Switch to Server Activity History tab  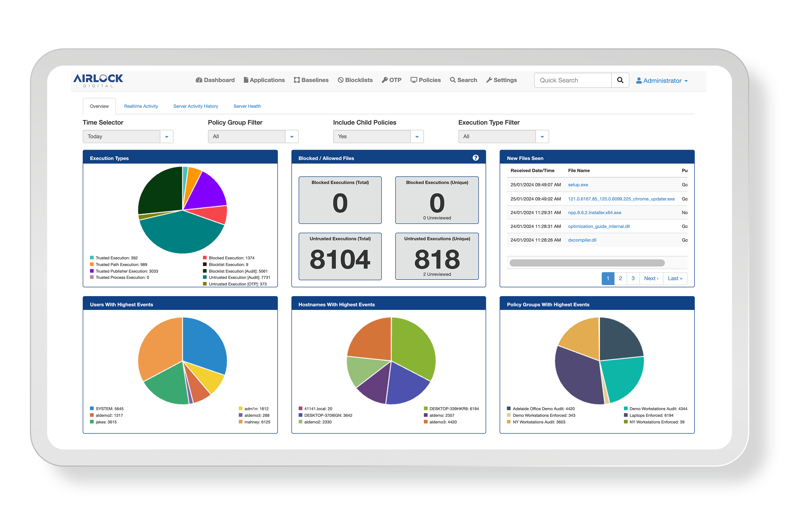[196, 106]
